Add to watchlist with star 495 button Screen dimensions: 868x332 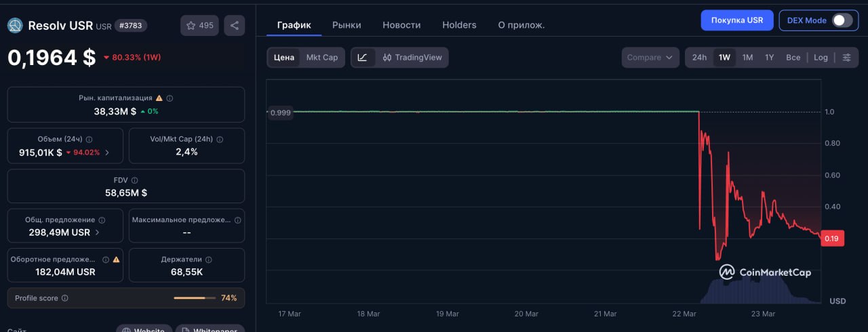coord(199,26)
